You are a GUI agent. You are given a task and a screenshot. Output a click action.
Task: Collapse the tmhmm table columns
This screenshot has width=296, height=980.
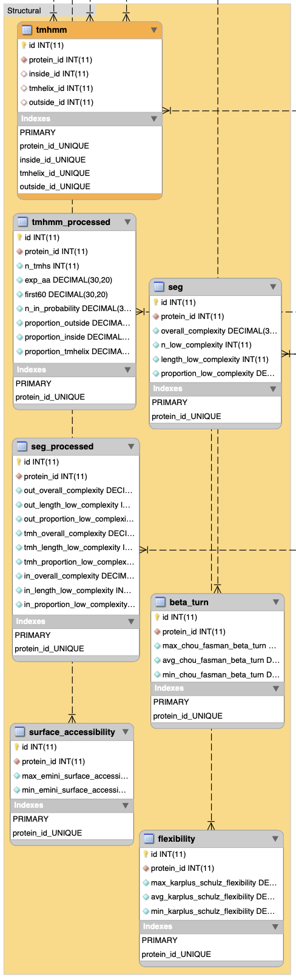coord(154,30)
